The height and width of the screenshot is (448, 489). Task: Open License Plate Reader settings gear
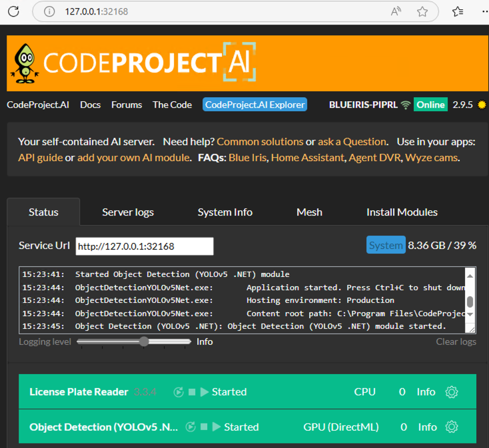tap(452, 392)
